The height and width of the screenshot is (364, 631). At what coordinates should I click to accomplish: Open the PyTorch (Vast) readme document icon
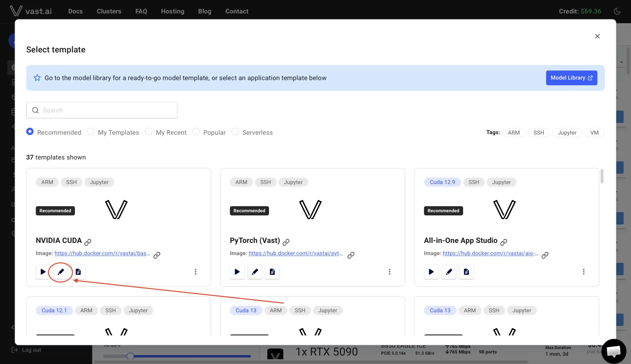pyautogui.click(x=272, y=272)
